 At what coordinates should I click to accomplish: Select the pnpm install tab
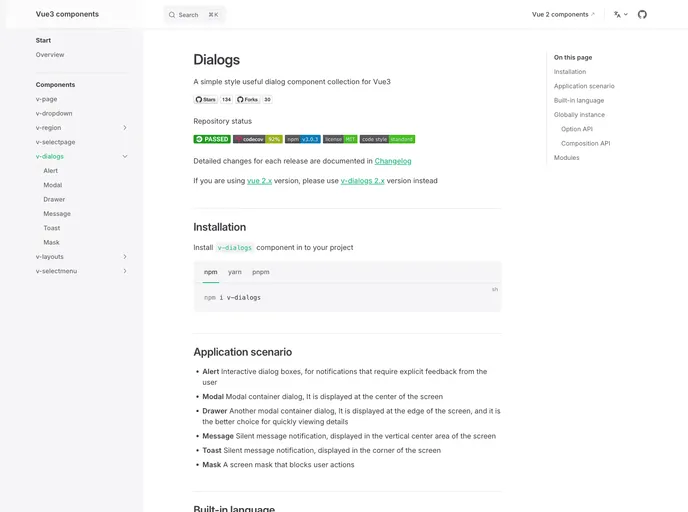tap(261, 272)
